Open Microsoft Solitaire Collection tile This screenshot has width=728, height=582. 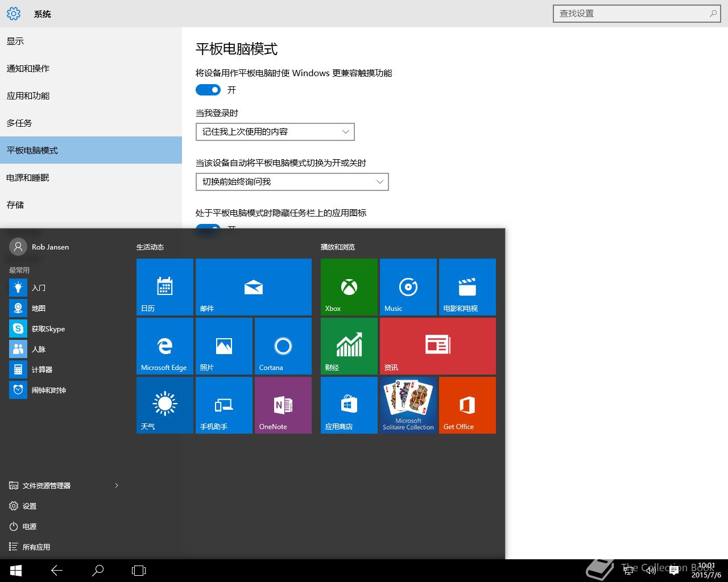[408, 405]
